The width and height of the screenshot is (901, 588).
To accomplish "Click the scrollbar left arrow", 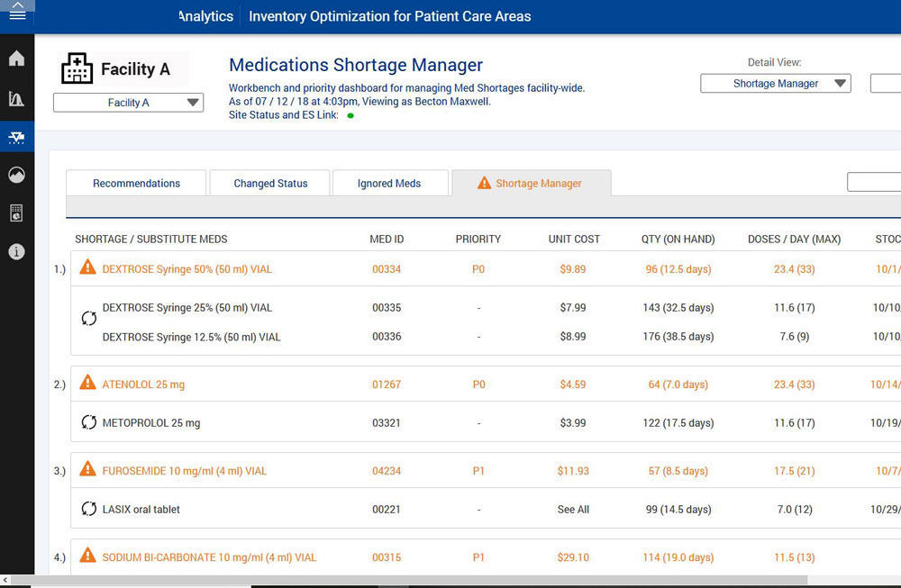I will (5, 581).
